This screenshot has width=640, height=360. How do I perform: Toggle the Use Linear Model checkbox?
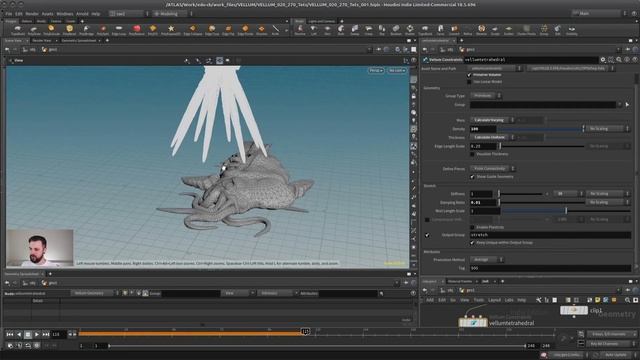click(x=469, y=82)
